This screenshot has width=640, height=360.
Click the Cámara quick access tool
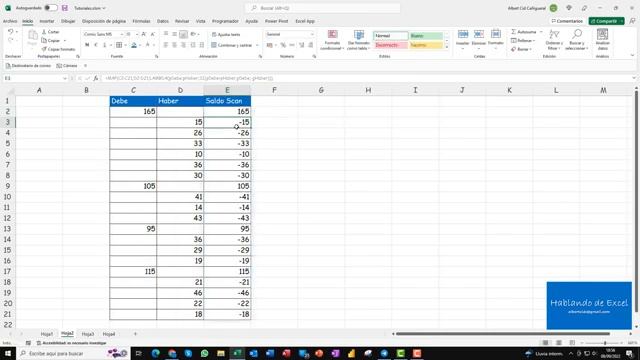pyautogui.click(x=67, y=66)
